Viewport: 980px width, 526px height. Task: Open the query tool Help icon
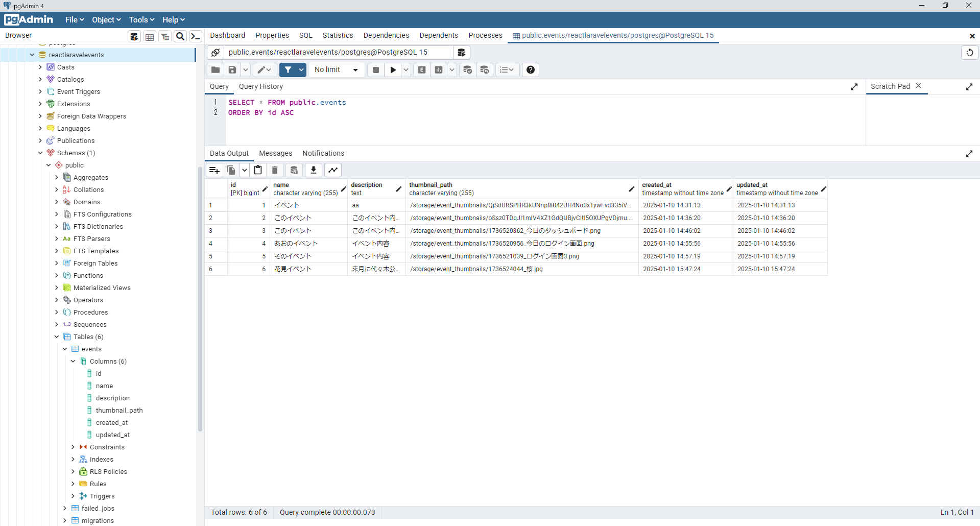pyautogui.click(x=531, y=70)
